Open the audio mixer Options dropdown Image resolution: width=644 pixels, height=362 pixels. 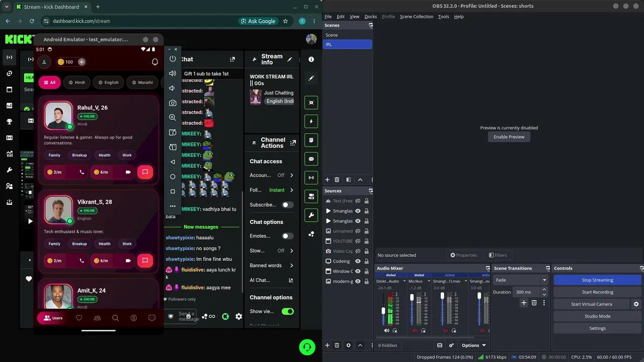[x=474, y=345]
